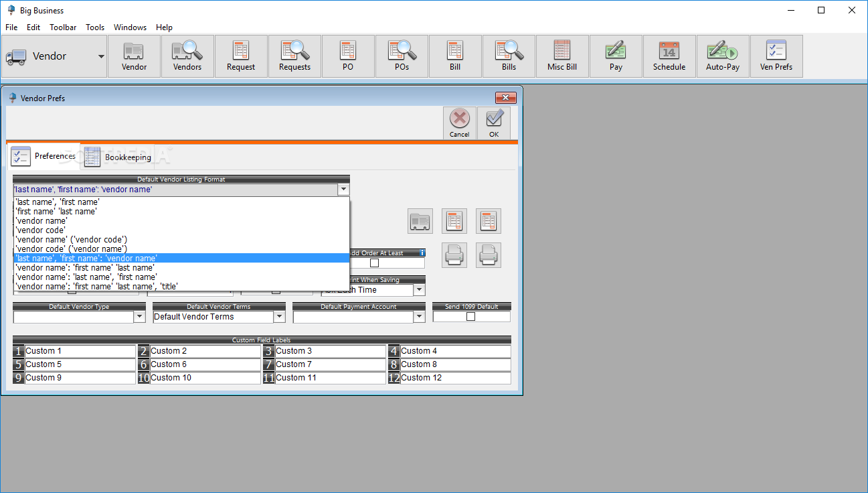Click the Custom 5 label field

80,364
